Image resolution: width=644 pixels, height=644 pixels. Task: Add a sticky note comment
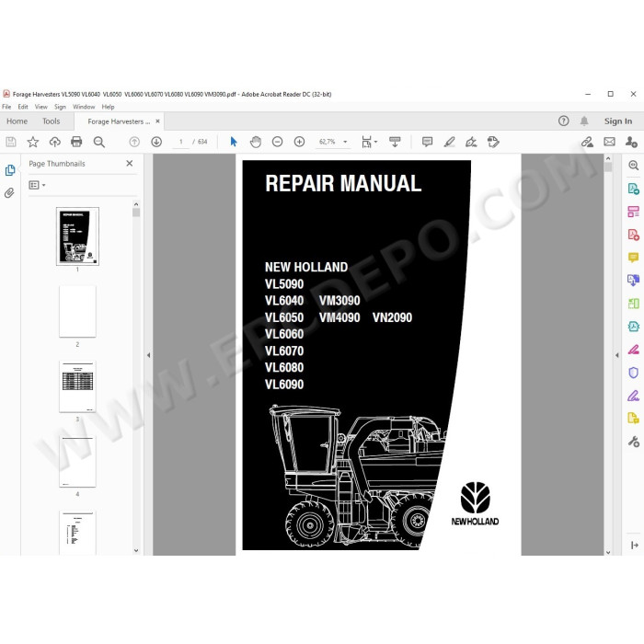(x=427, y=142)
